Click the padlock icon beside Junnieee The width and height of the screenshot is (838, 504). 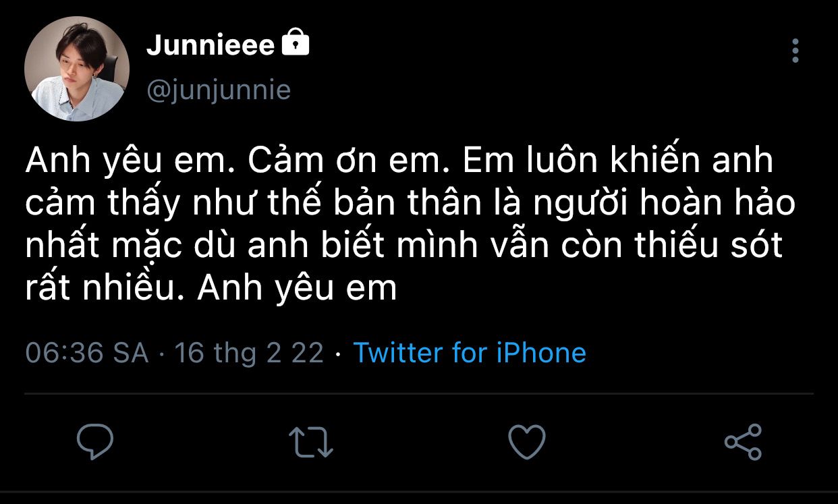[295, 44]
